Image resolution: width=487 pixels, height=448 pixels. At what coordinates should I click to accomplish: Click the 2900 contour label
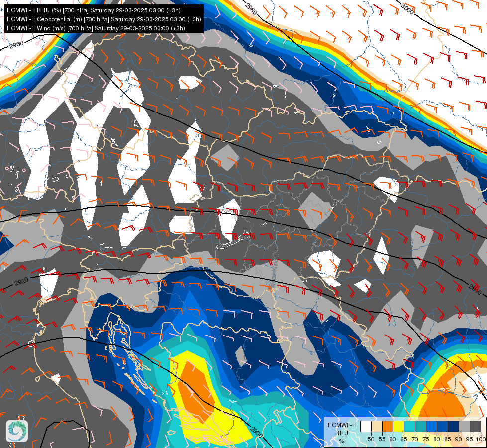point(256,433)
